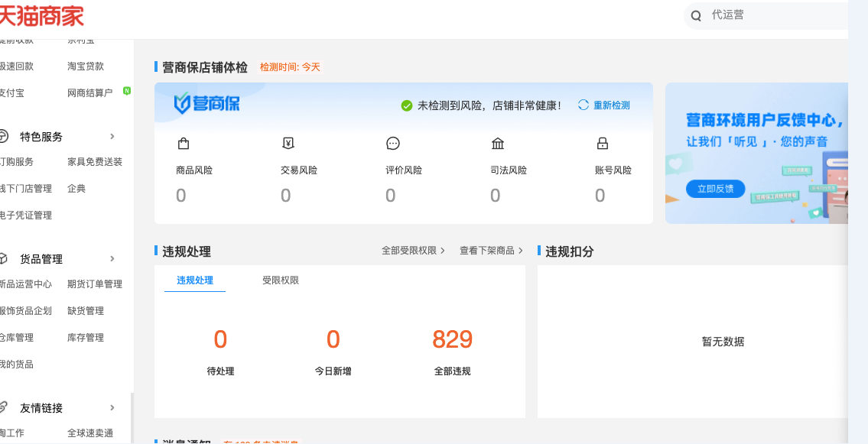Open 线下门店管理 sidebar link

(x=26, y=189)
